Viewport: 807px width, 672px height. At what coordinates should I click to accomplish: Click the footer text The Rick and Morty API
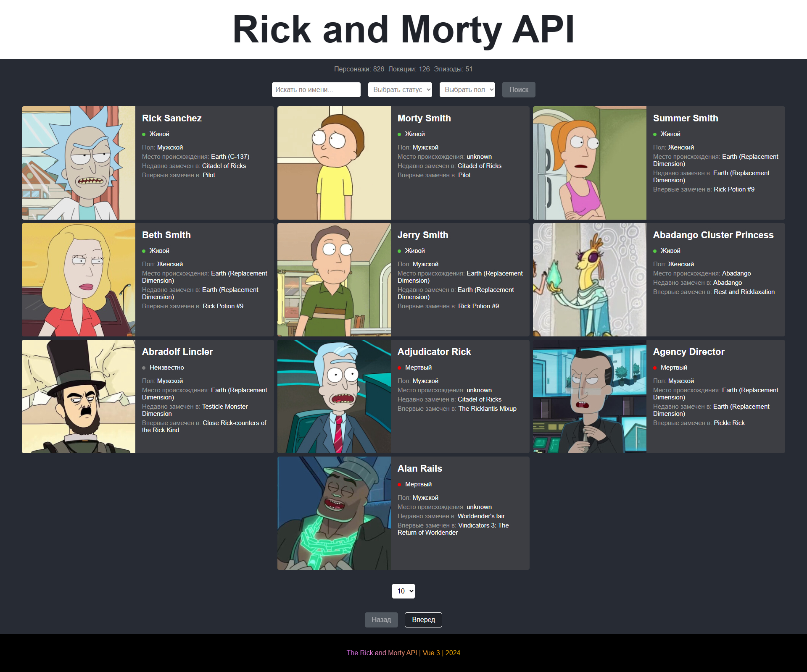382,653
